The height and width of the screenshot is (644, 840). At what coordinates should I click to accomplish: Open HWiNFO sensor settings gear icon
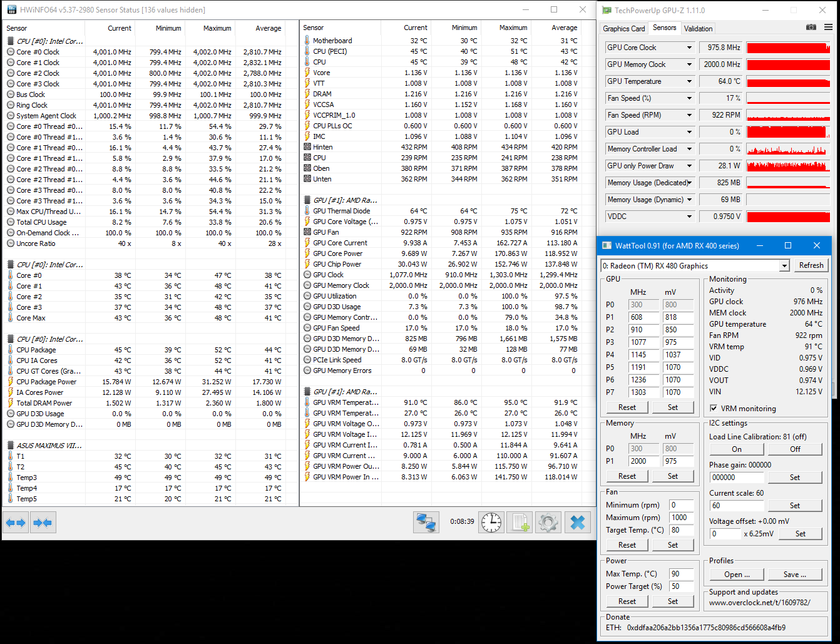pyautogui.click(x=548, y=522)
